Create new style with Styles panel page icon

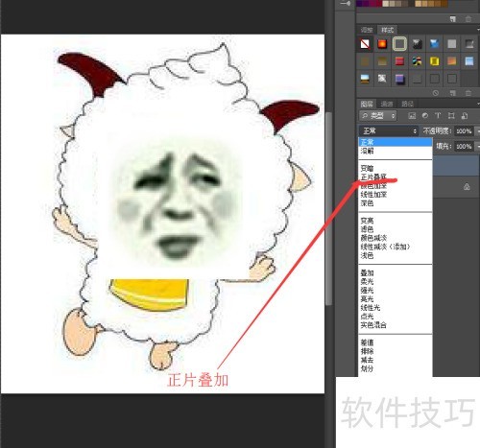[452, 93]
